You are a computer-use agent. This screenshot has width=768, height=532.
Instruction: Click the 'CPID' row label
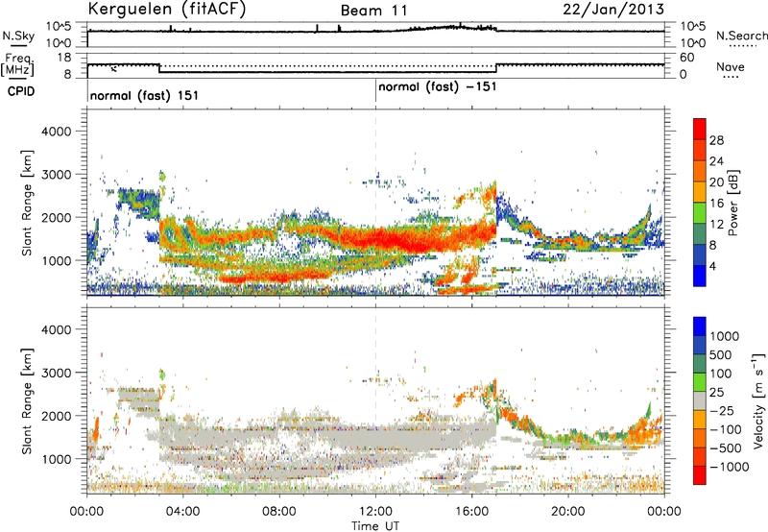click(x=21, y=91)
